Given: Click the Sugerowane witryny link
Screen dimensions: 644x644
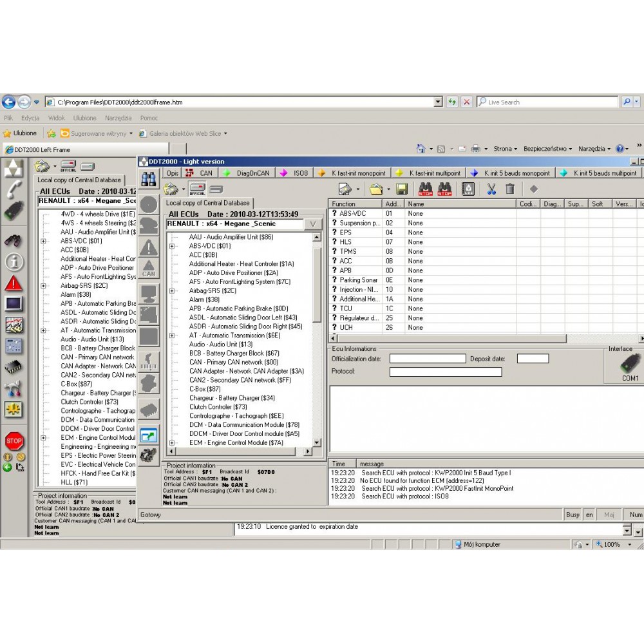Looking at the screenshot, I should [x=97, y=133].
